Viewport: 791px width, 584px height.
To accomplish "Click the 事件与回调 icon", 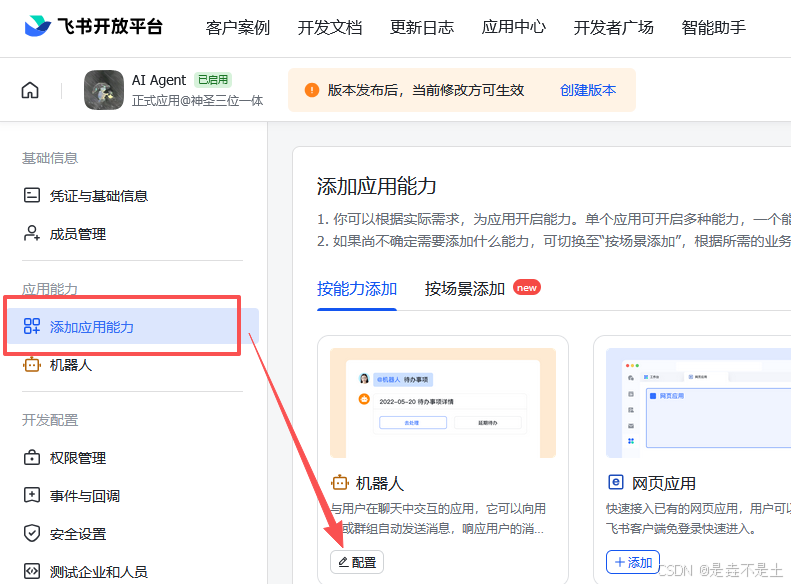I will click(x=32, y=495).
